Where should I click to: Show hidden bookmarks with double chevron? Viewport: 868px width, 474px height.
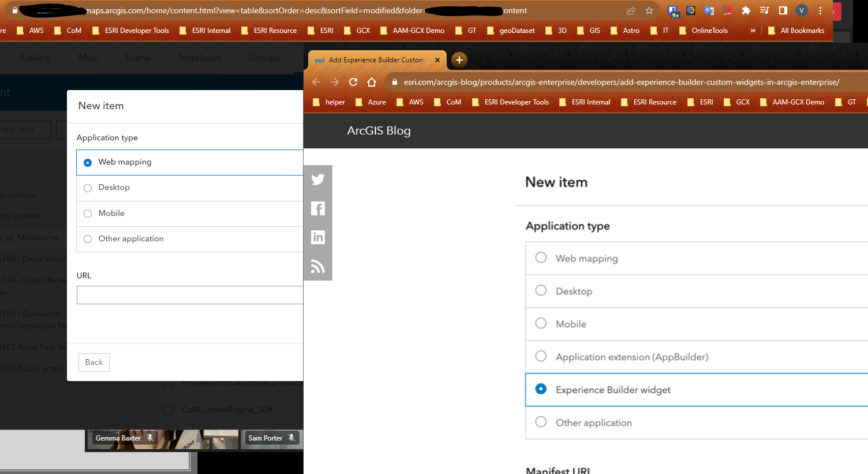click(x=753, y=31)
